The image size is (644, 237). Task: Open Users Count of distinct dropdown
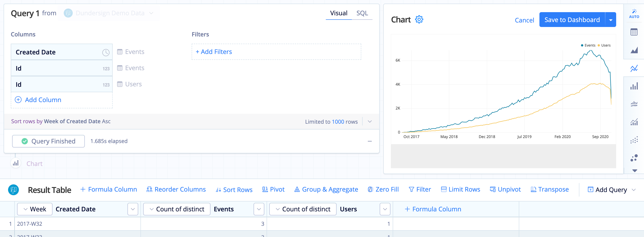303,209
